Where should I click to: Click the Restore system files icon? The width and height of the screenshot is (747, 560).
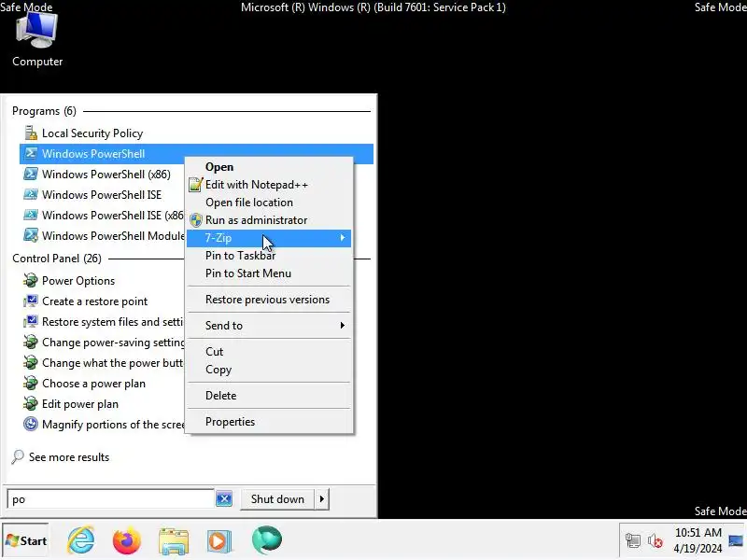31,321
